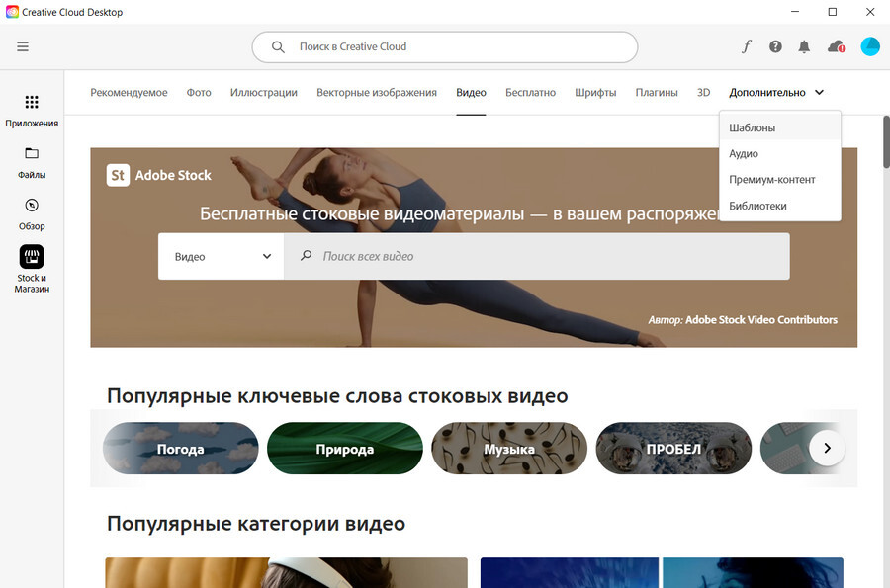Choose Шаблоны from the dropdown menu
Viewport: 890px width, 588px height.
780,127
